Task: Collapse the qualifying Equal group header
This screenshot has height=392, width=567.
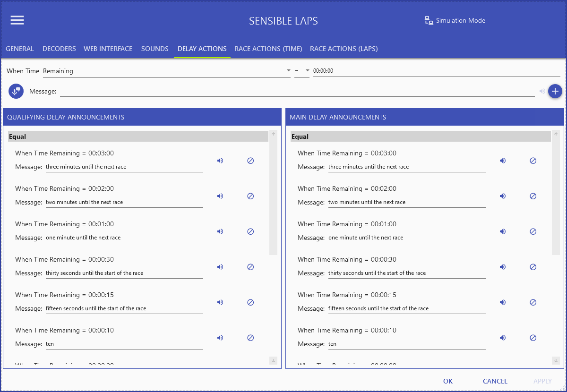Action: (x=138, y=136)
